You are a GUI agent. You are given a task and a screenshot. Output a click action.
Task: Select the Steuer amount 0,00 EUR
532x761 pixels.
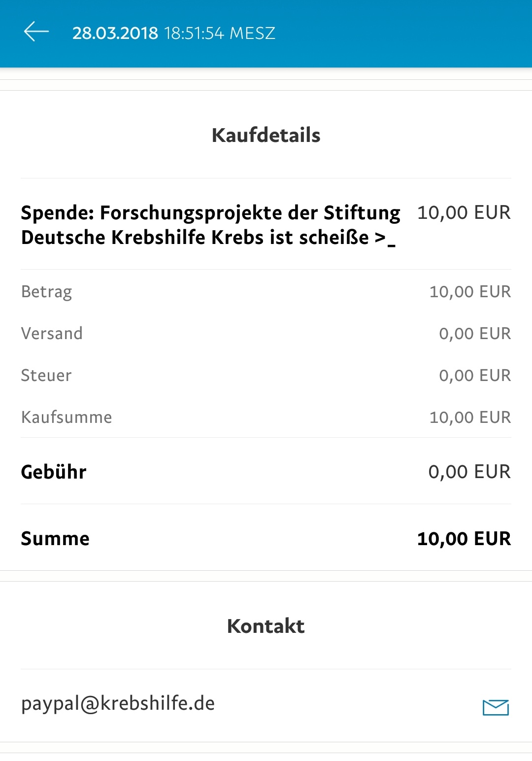(475, 376)
